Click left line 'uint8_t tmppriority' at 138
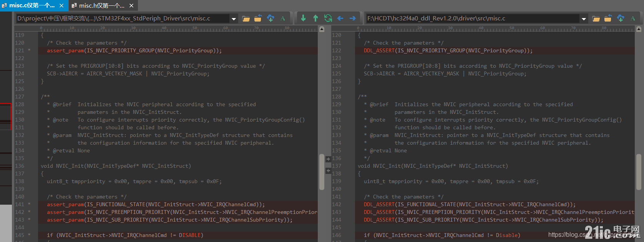The width and height of the screenshot is (644, 242). (x=134, y=181)
